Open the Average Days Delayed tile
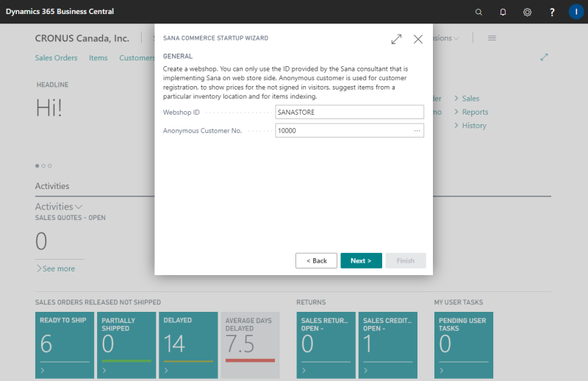 [250, 345]
